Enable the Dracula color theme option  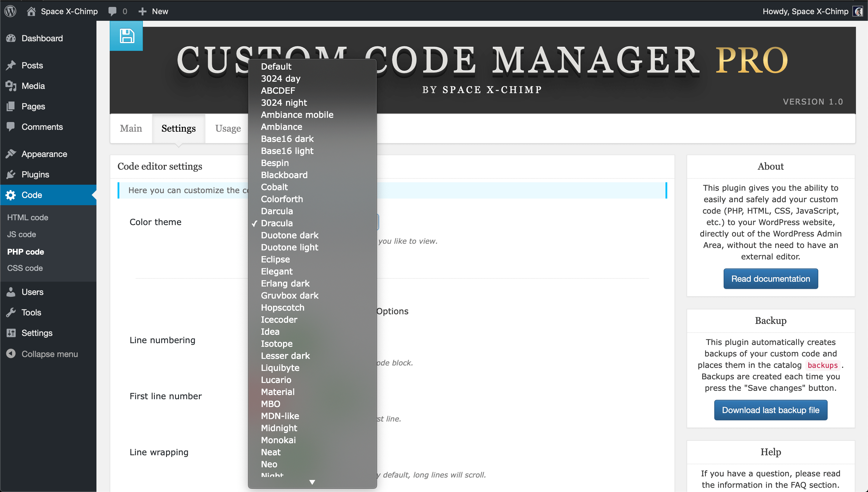click(277, 223)
